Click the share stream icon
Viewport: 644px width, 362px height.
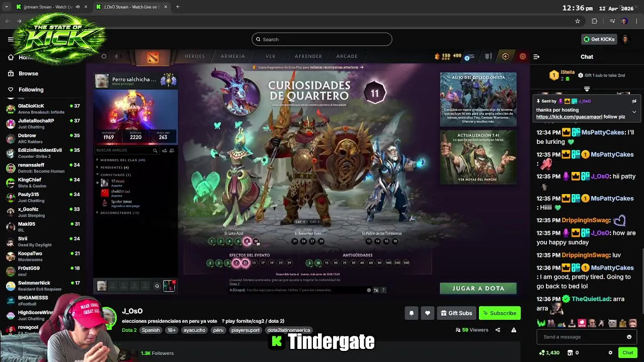pos(498,330)
